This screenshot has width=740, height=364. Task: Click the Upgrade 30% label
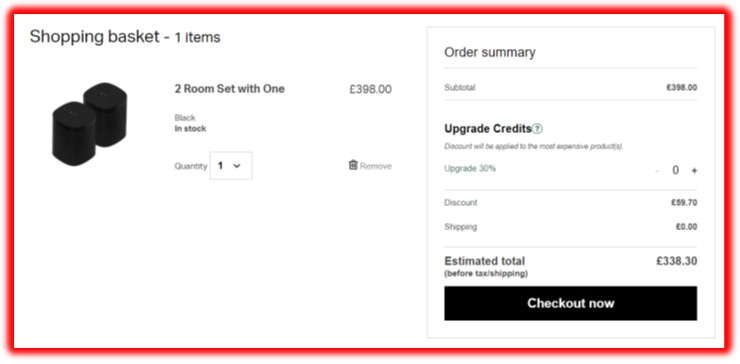tap(470, 168)
